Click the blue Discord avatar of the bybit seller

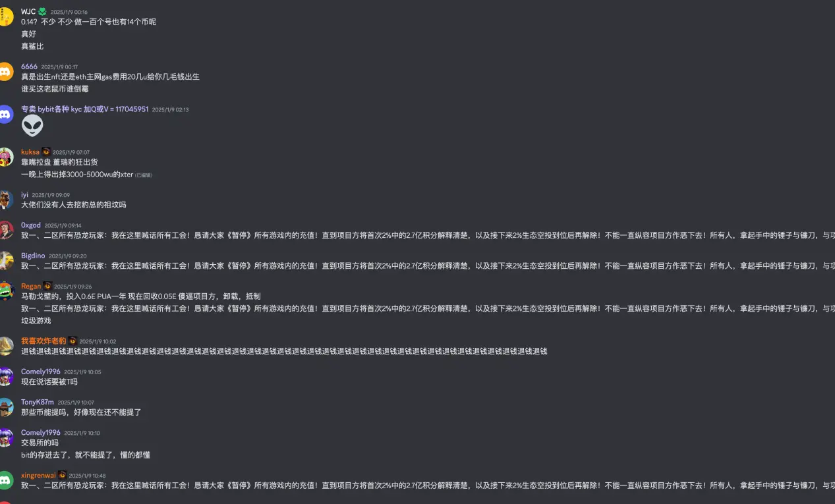(6, 114)
